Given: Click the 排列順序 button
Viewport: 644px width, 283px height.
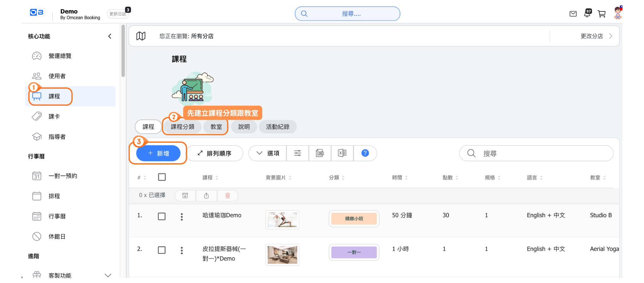Looking at the screenshot, I should [x=215, y=153].
